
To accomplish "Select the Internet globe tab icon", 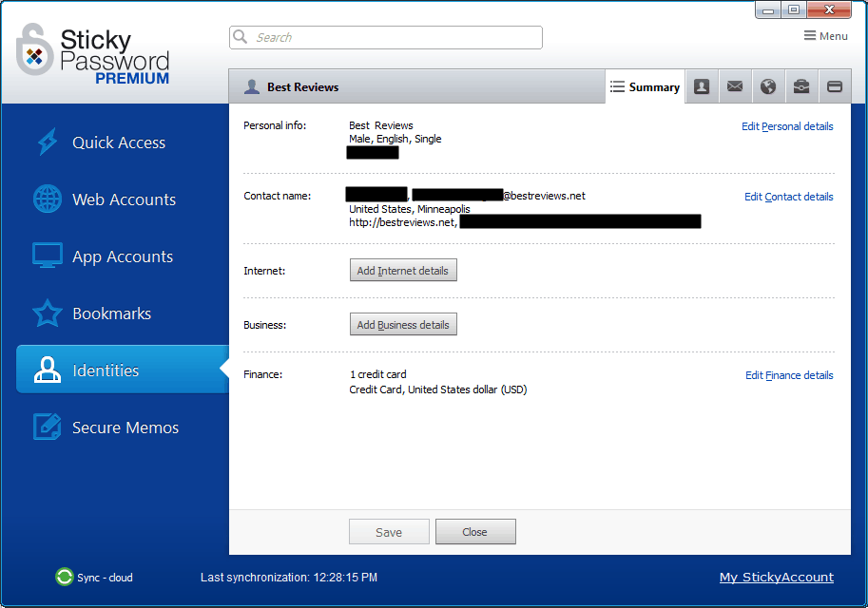I will point(767,86).
